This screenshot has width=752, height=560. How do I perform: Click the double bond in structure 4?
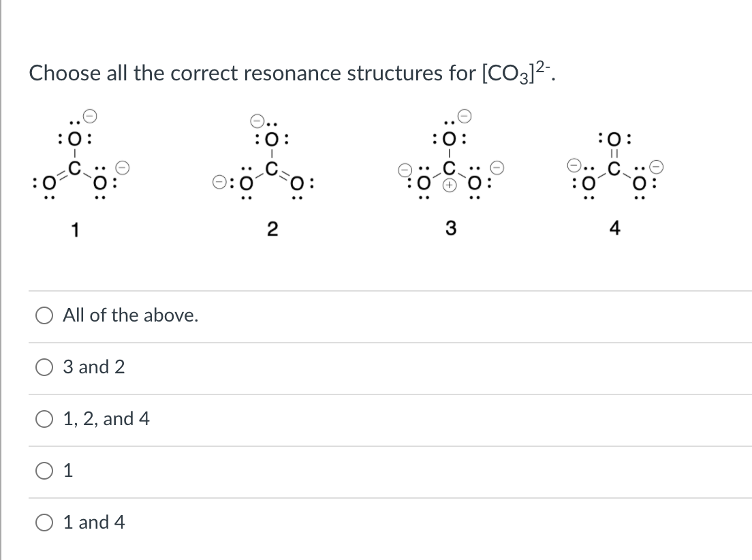pyautogui.click(x=614, y=153)
